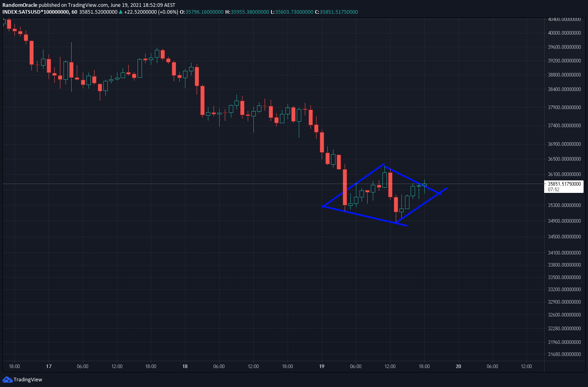Click the current price tag 35851.51750000
Viewport: 588px width, 387px height.
(x=564, y=184)
